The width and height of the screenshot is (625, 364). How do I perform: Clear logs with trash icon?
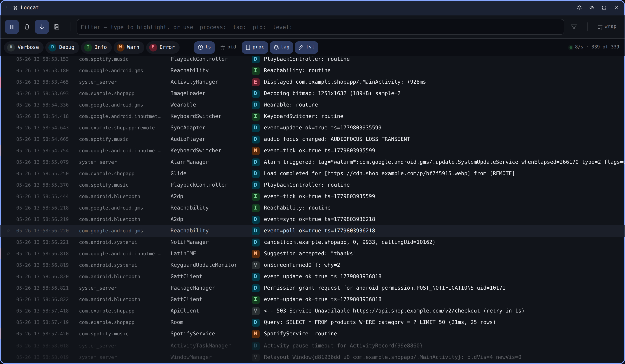coord(27,27)
